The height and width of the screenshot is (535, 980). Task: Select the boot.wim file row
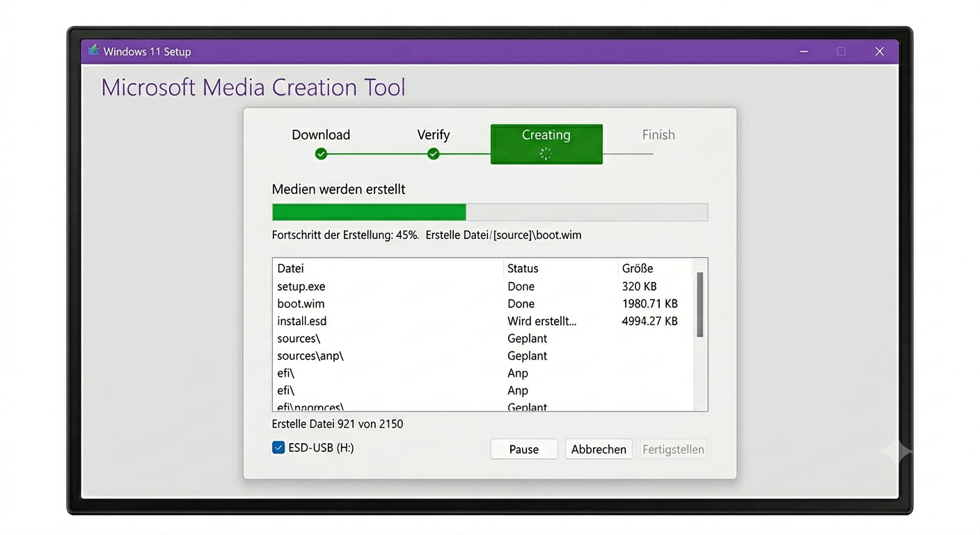pos(484,304)
